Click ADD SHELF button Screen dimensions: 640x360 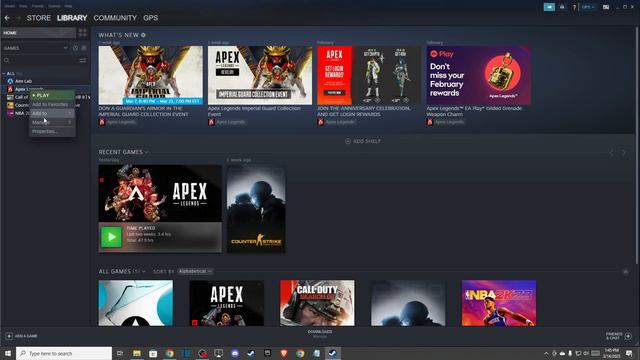tap(362, 141)
